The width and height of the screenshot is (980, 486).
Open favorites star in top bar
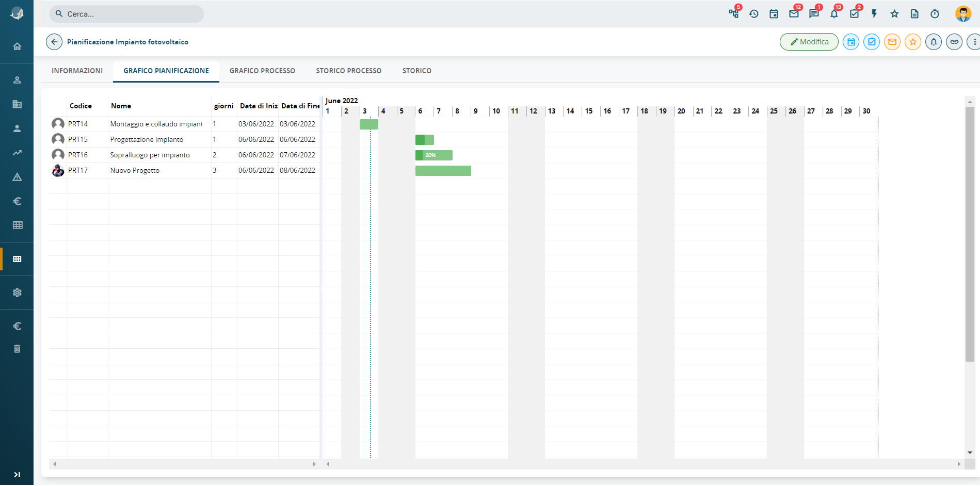click(x=894, y=14)
